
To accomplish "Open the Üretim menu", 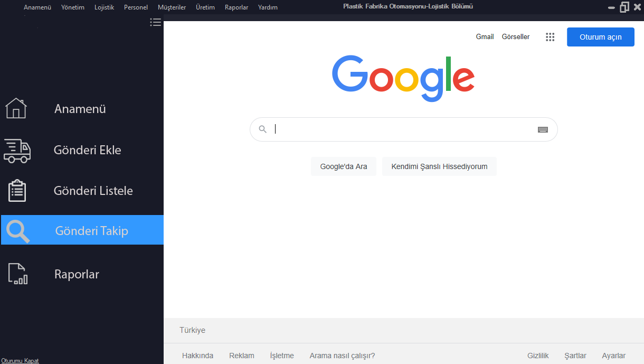I will click(x=205, y=7).
